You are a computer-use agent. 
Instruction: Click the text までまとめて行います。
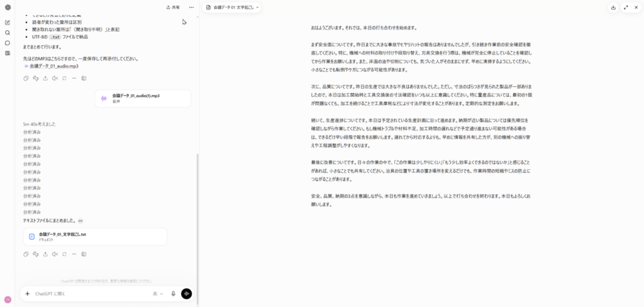pyautogui.click(x=42, y=47)
